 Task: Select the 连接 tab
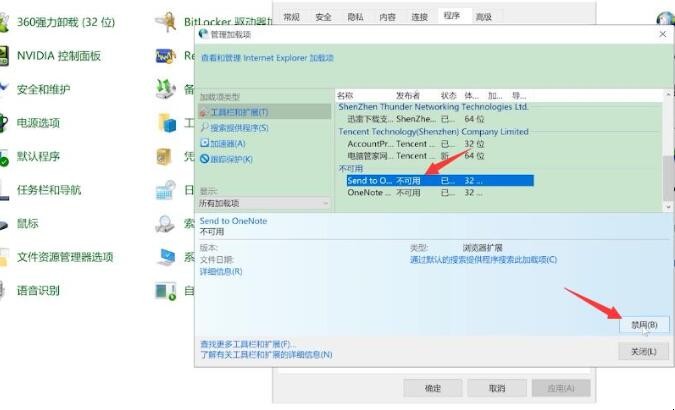[419, 17]
